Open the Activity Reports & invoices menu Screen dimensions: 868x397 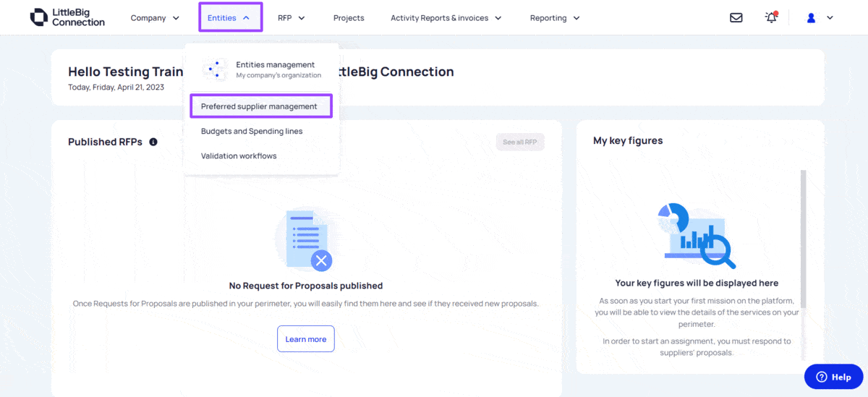pos(446,18)
